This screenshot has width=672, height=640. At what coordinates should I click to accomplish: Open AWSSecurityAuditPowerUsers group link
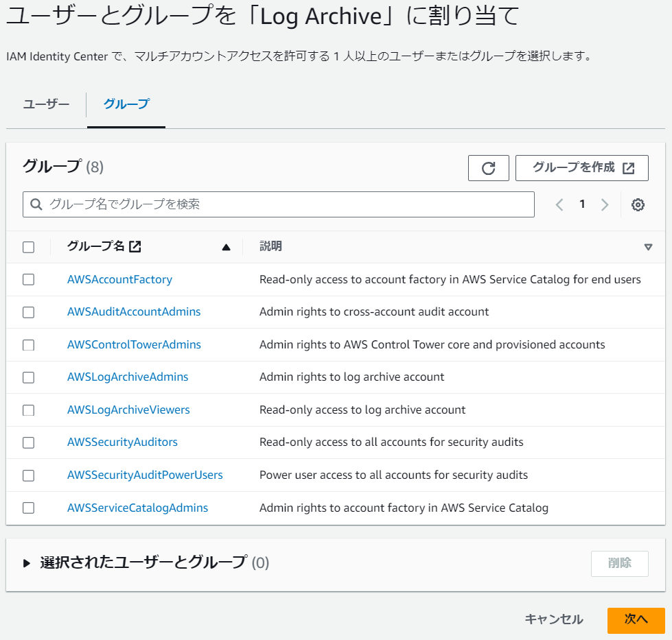(145, 475)
